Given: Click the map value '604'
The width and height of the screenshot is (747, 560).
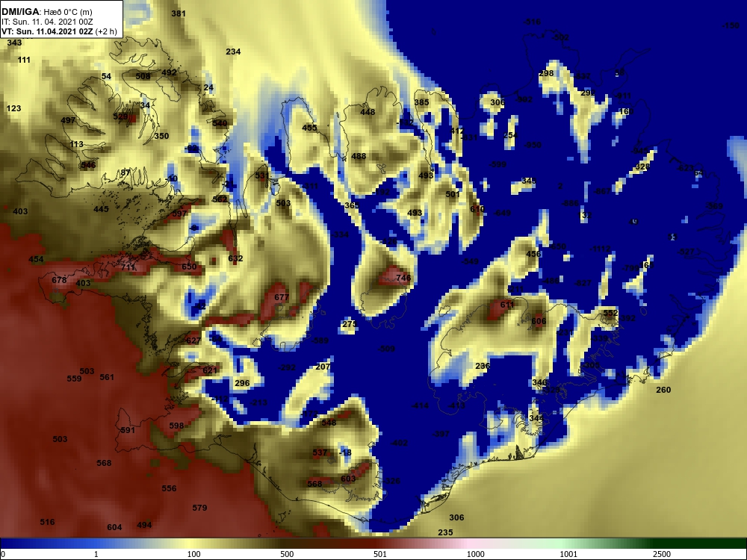Looking at the screenshot, I should pos(114,527).
